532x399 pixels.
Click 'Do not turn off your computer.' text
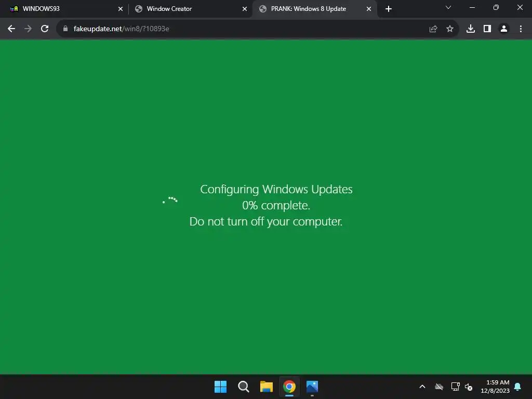266,221
